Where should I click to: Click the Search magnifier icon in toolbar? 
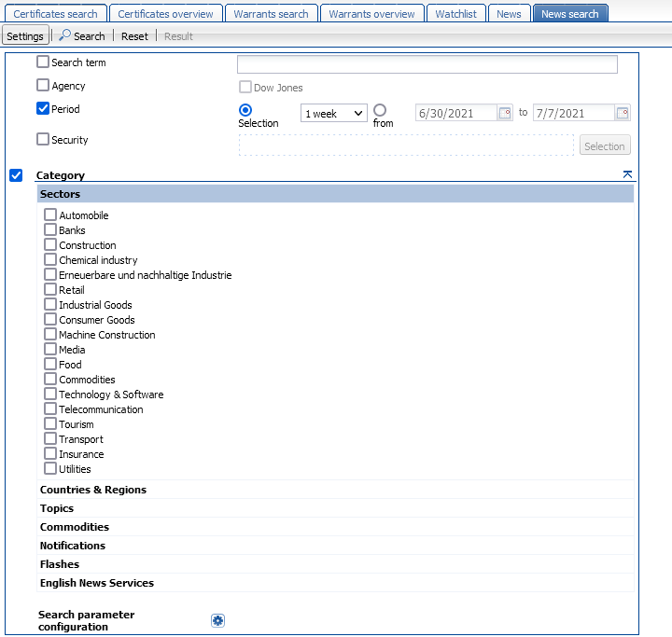coord(65,36)
